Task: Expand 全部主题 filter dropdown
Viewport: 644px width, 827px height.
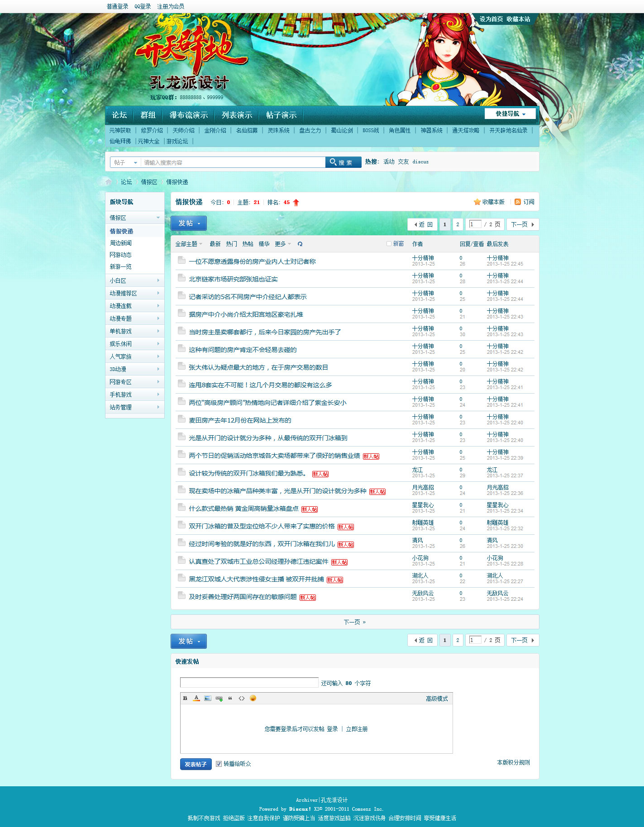Action: point(189,244)
